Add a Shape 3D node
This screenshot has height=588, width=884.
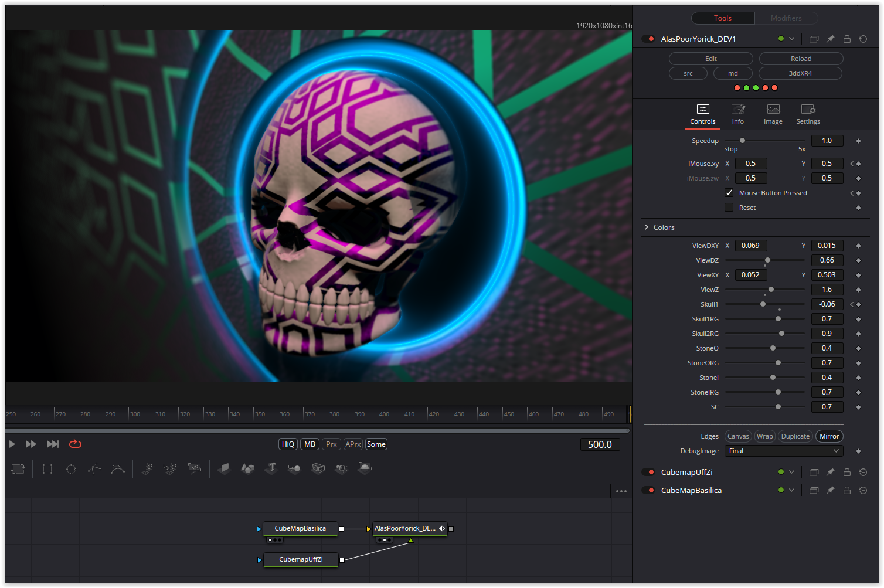coord(247,468)
